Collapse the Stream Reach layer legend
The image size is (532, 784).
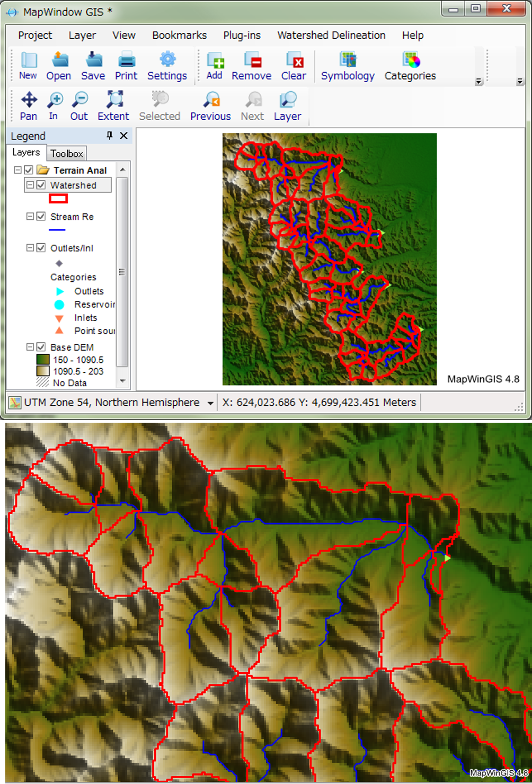click(30, 216)
